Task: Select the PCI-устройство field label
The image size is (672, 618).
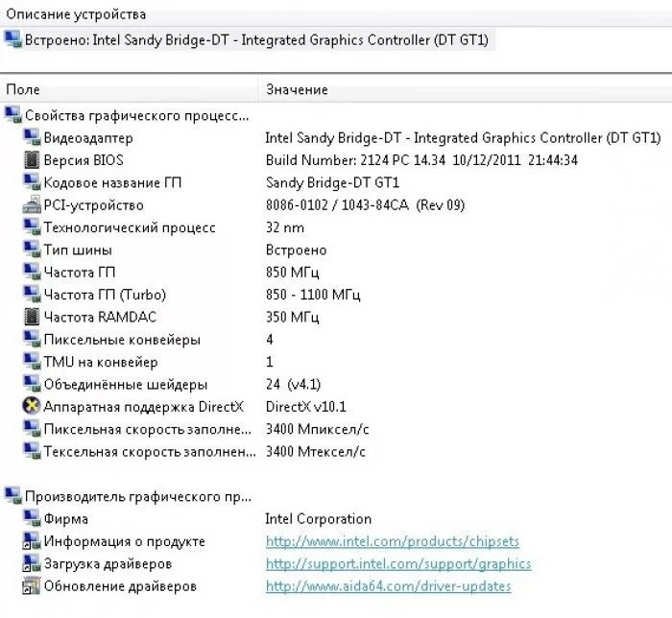Action: click(93, 205)
